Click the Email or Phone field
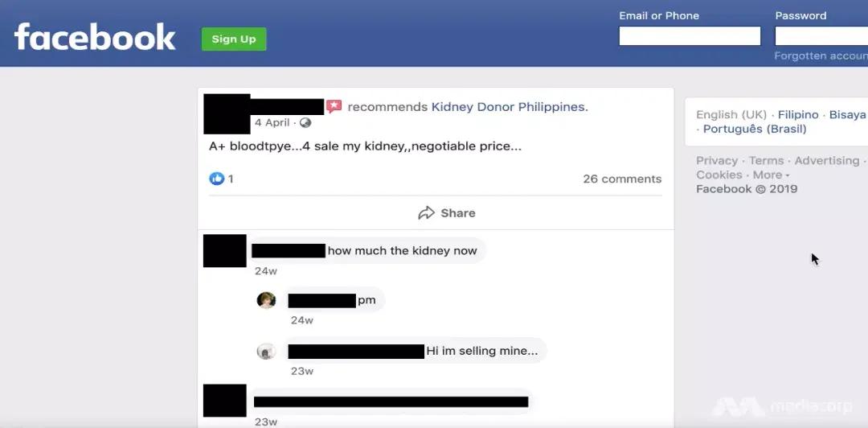The height and width of the screenshot is (428, 868). coord(689,36)
